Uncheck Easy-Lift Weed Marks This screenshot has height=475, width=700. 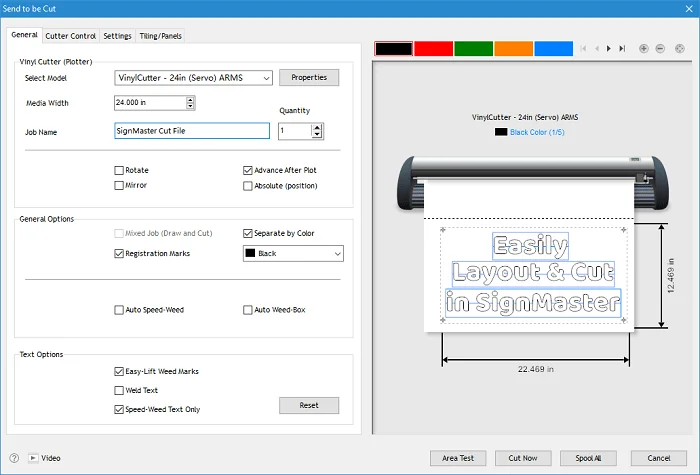(x=119, y=371)
